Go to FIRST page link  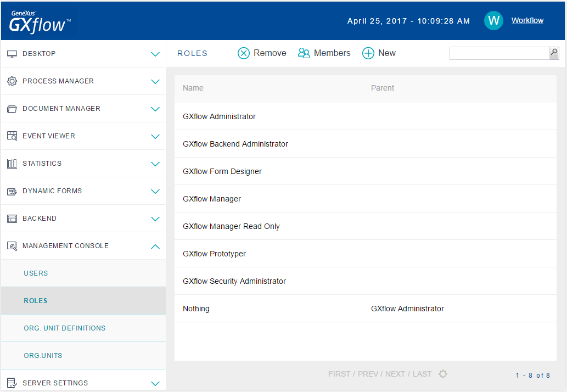point(339,374)
